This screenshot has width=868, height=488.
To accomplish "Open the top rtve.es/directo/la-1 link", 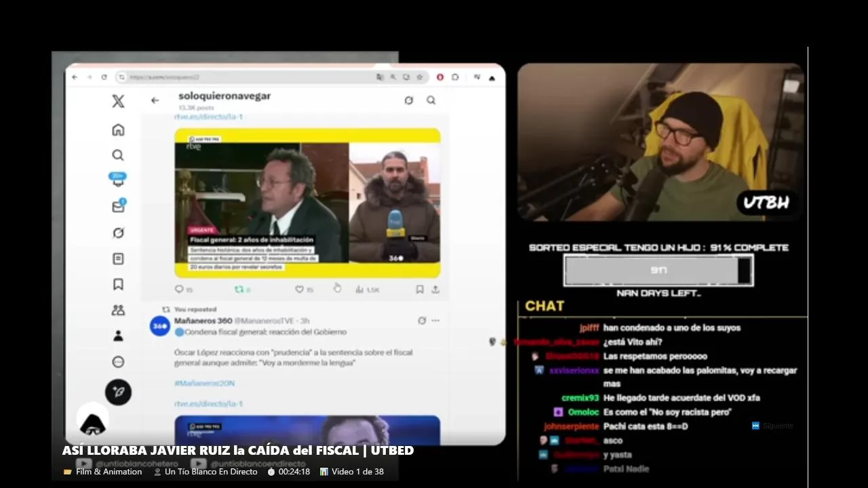I will click(208, 117).
